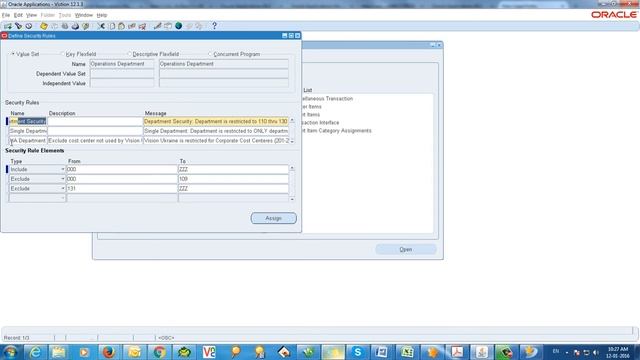Click the Department Security message field

[216, 122]
